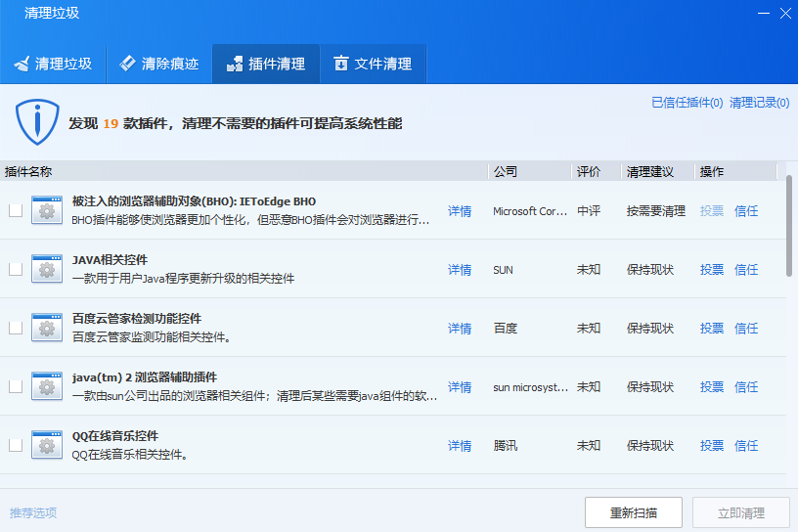Screen dimensions: 798x532
Task: Click the 百度云管家检测功能控件 plugin icon
Action: pyautogui.click(x=47, y=328)
